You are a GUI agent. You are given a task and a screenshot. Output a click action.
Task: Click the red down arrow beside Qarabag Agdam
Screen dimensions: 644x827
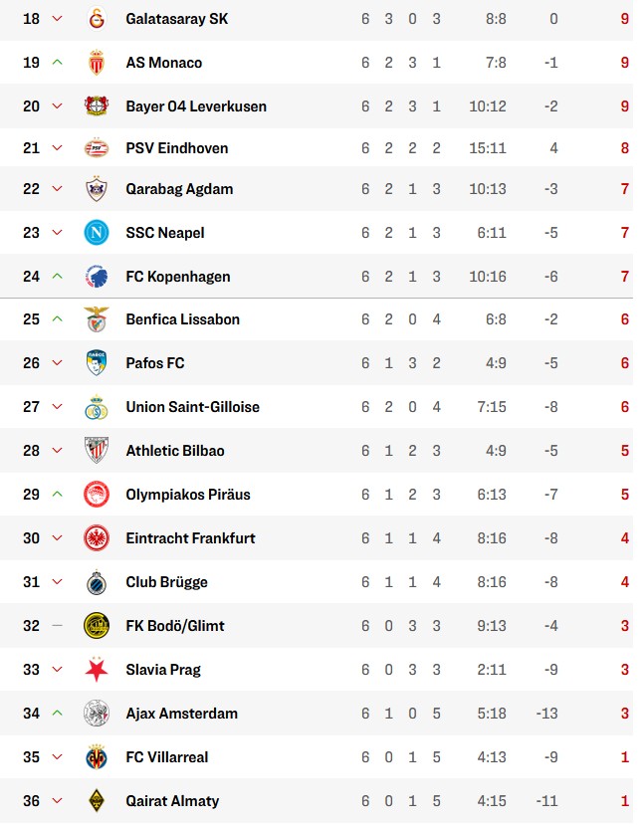coord(57,189)
